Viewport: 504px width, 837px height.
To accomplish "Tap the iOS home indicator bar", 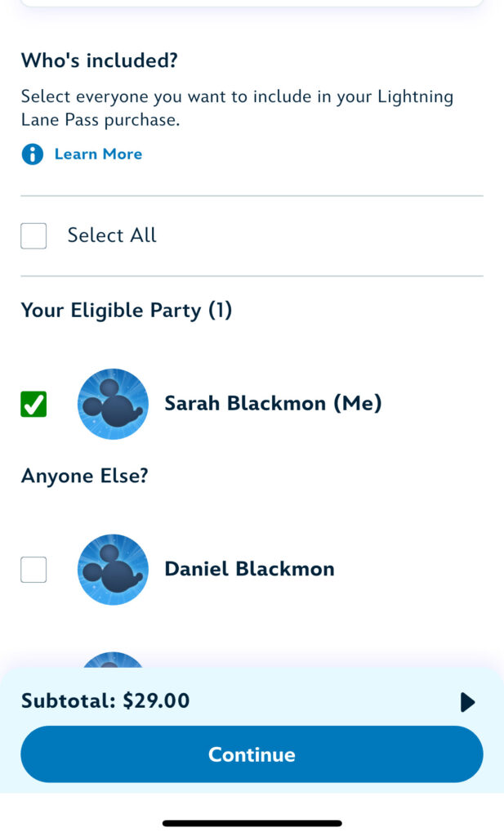I will pos(252,823).
